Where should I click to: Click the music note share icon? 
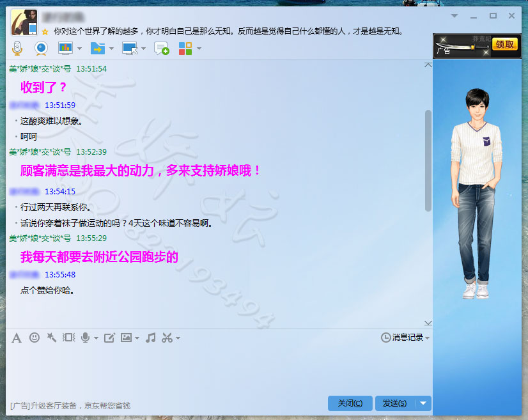[151, 338]
